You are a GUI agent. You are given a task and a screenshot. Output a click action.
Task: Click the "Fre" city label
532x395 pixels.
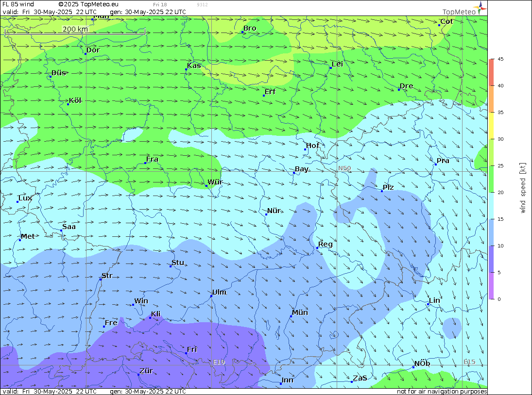coord(111,323)
